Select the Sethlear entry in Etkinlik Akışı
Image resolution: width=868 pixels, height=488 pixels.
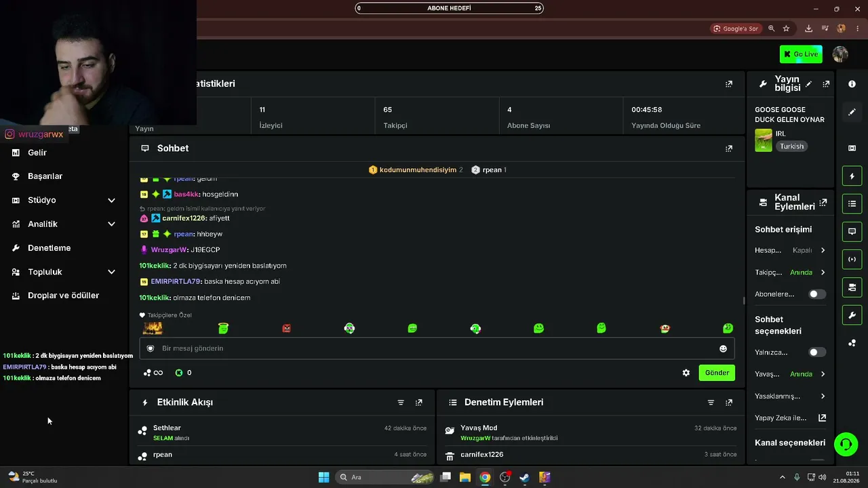[281, 432]
